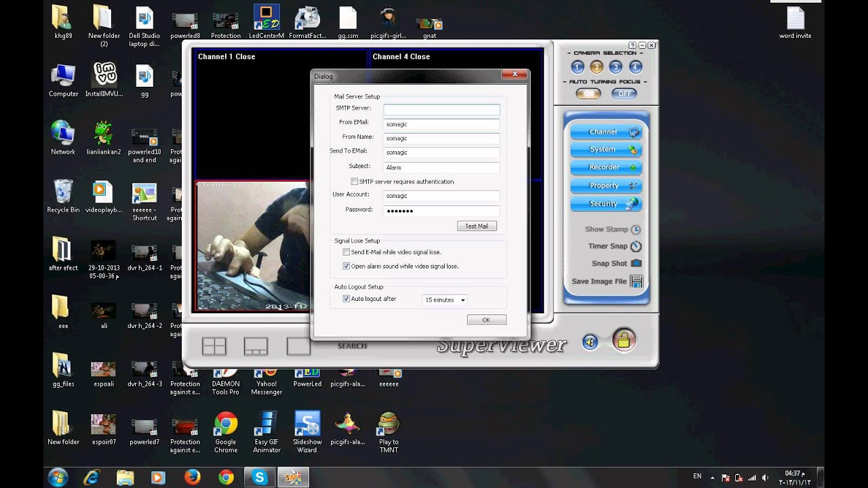Viewport: 868px width, 488px height.
Task: Select the Computer desktop icon
Action: (x=63, y=81)
